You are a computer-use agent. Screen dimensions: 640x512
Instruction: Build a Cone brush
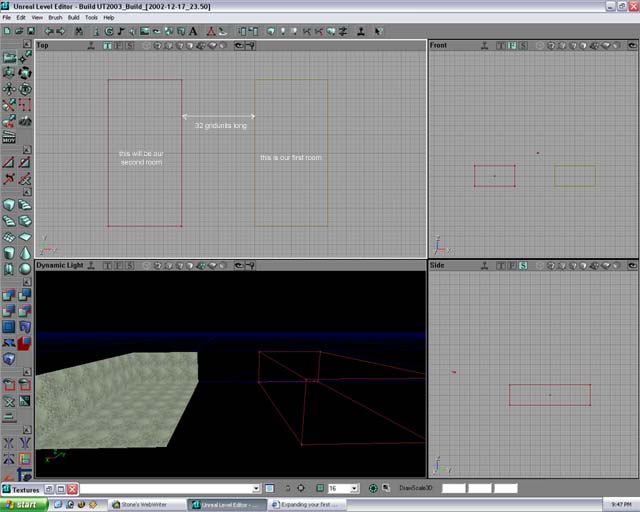pyautogui.click(x=25, y=253)
